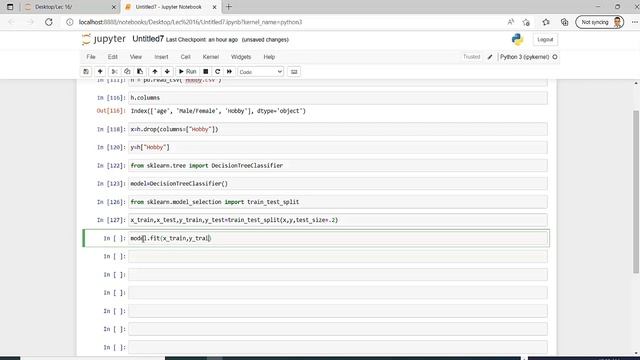
Task: Click the Jupyter logo
Action: tap(104, 39)
